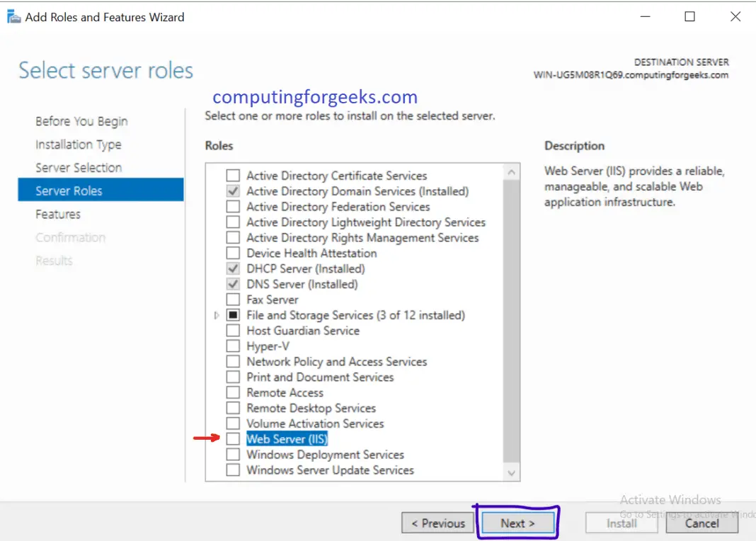Click the scrollbar down arrow of the Roles list
This screenshot has width=756, height=541.
[511, 473]
